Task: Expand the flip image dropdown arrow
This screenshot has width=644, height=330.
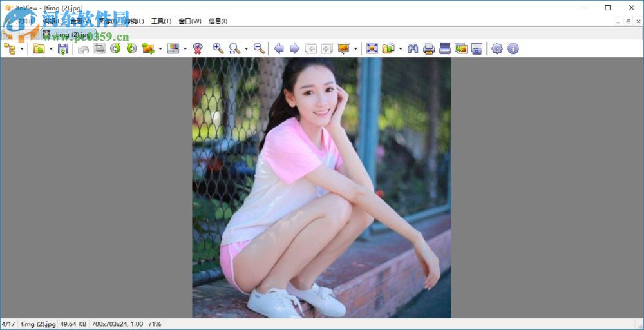Action: (x=160, y=49)
